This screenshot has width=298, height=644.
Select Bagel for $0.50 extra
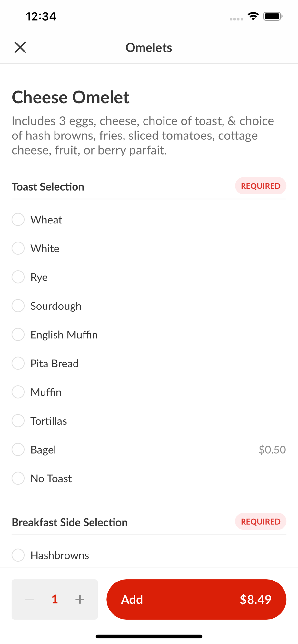coord(18,450)
